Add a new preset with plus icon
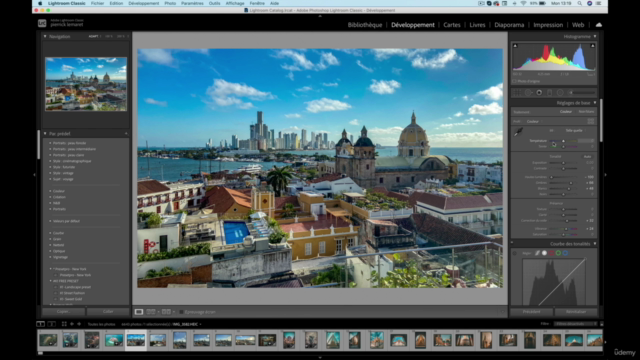 coord(126,133)
